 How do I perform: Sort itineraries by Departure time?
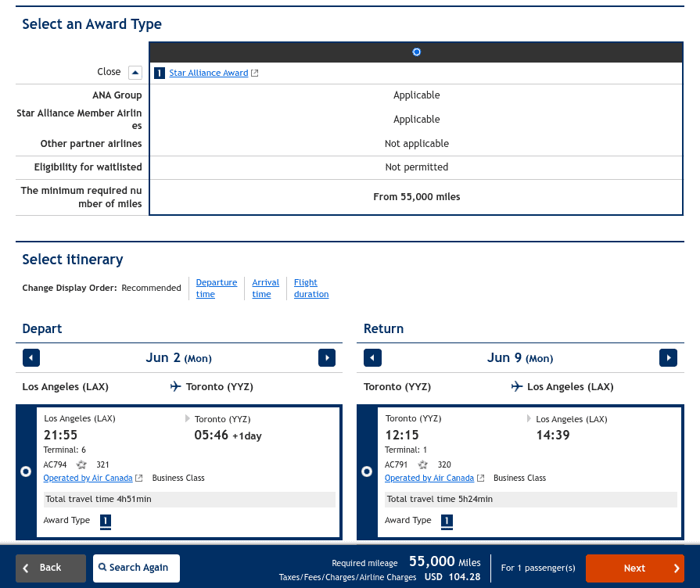[217, 288]
